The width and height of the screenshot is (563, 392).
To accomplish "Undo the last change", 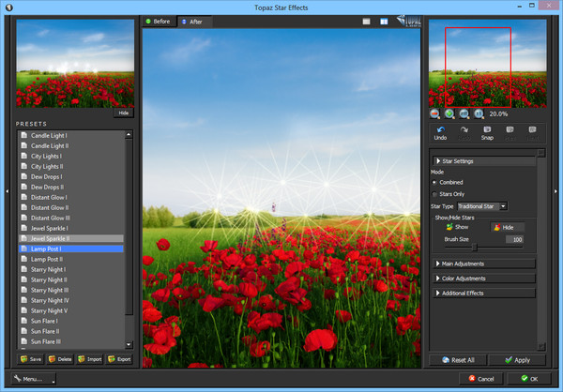I will [441, 133].
